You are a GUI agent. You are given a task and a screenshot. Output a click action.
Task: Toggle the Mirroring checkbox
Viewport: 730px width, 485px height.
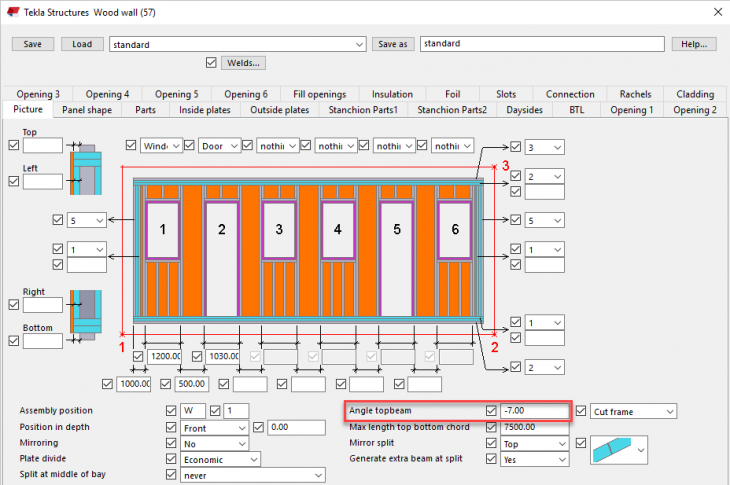click(x=172, y=443)
